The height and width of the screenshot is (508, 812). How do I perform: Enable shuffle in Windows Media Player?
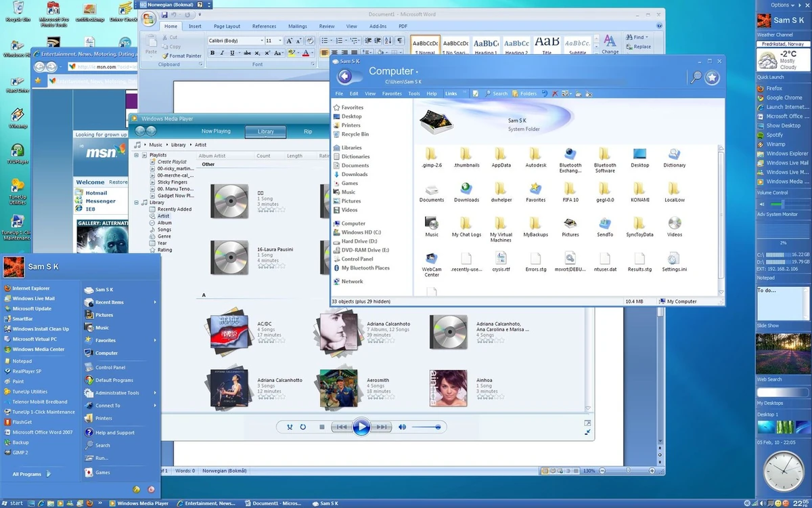290,427
